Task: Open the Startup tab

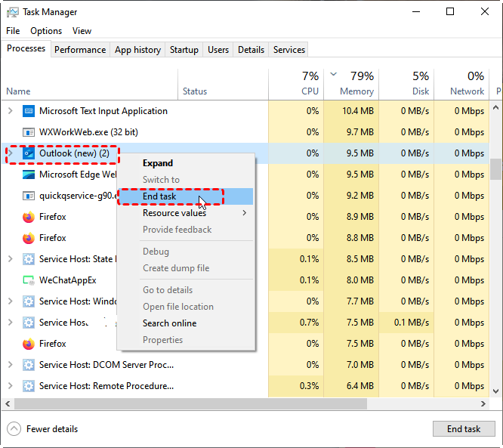Action: pos(184,50)
